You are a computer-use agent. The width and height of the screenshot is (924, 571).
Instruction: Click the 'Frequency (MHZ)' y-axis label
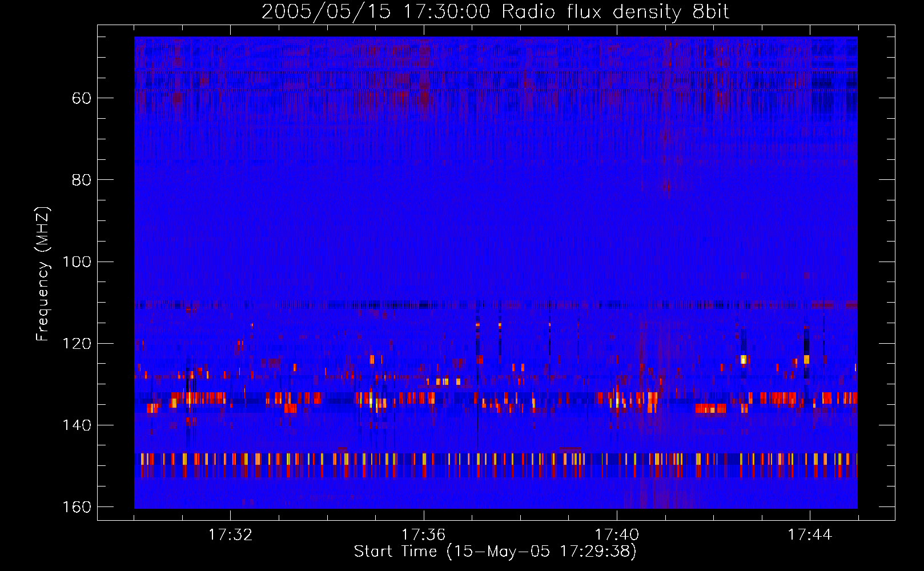[43, 274]
